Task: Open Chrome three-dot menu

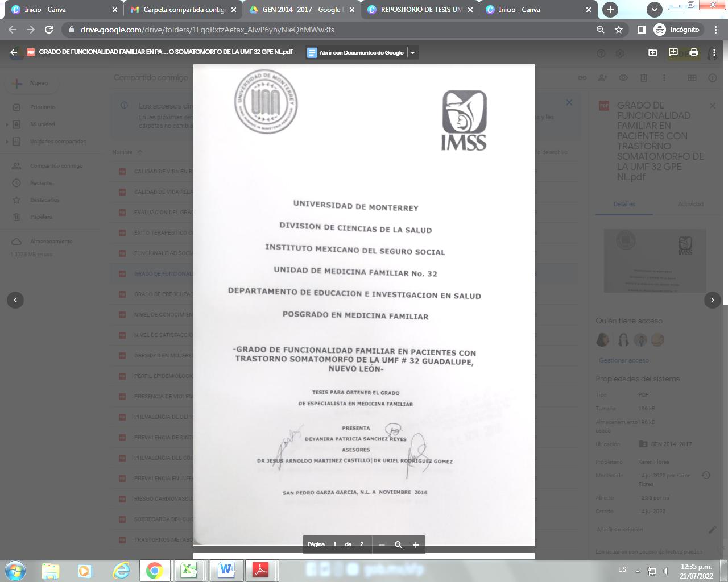Action: [715, 30]
